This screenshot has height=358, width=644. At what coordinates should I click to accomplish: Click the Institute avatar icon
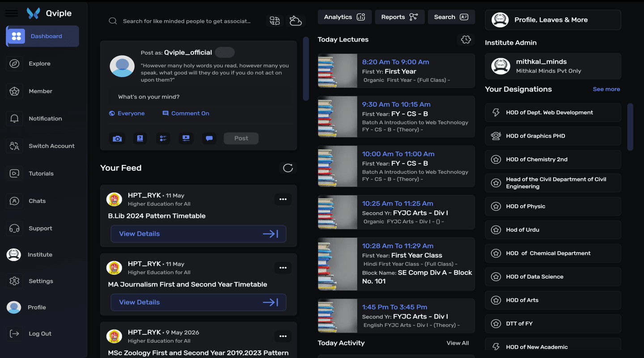coord(14,255)
